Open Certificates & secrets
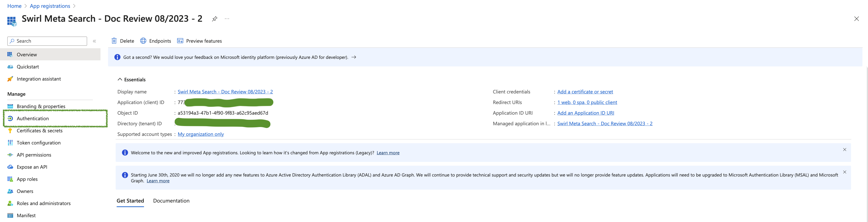This screenshot has height=222, width=868. (39, 131)
